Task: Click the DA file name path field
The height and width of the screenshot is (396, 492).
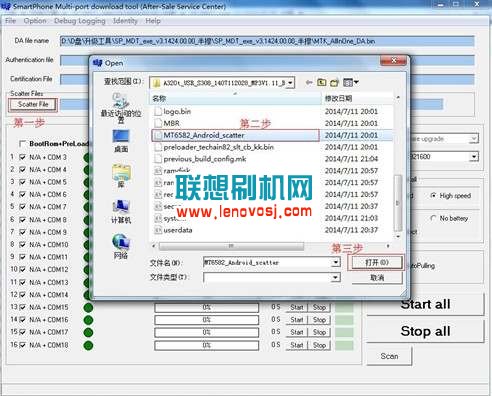Action: click(267, 41)
